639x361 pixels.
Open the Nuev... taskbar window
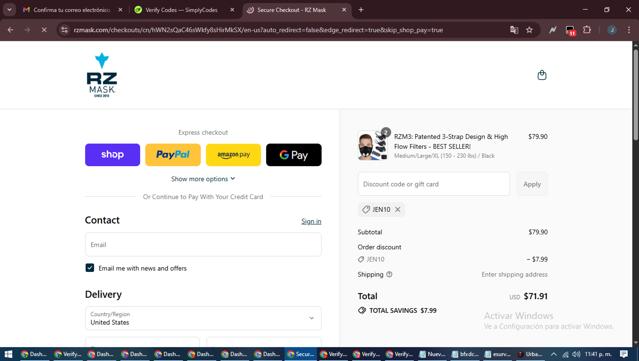[x=432, y=354]
